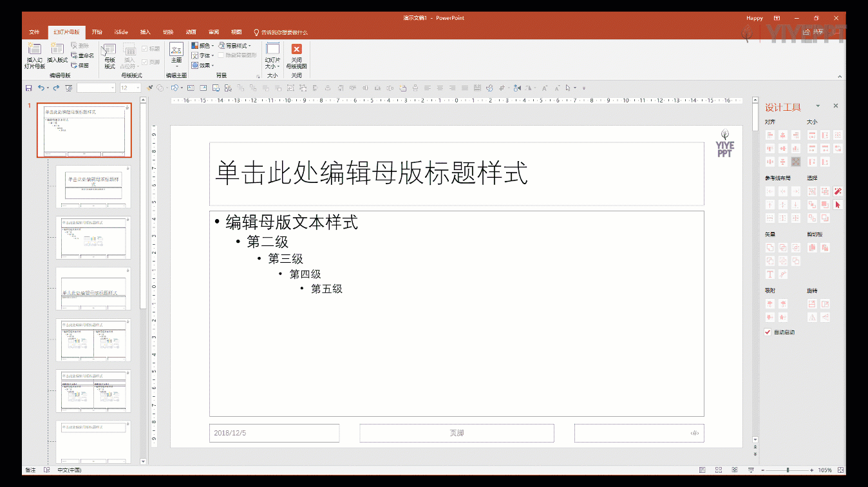
Task: Toggle the 标题 (Title) checkbox
Action: click(x=145, y=49)
